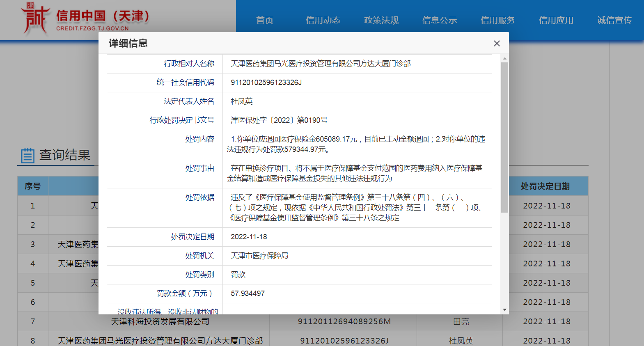
Task: Click the 详细信息 dialog title
Action: (128, 43)
